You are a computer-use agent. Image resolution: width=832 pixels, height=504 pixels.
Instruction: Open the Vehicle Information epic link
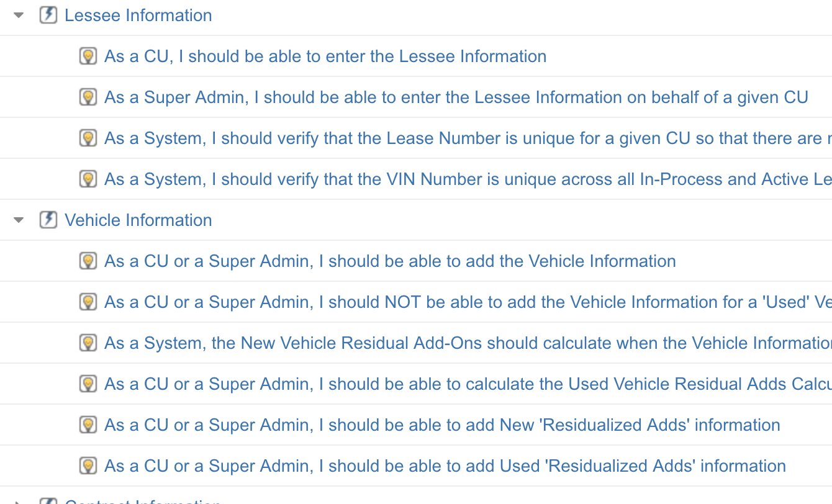click(x=138, y=220)
